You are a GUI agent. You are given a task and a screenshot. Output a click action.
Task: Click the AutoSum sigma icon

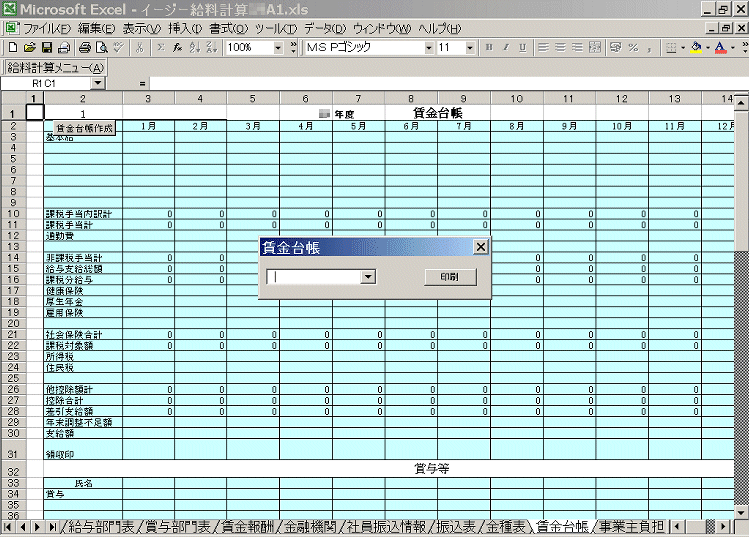(x=159, y=47)
